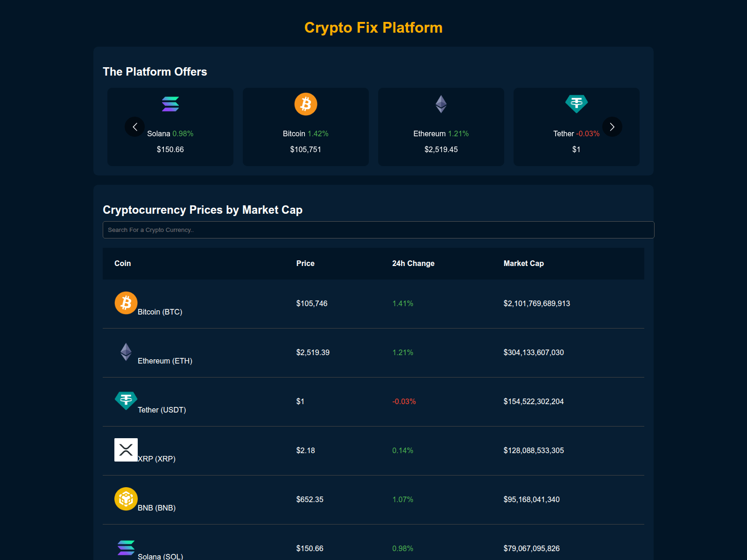Open the Solana (SOL) coin name
The height and width of the screenshot is (560, 747).
(161, 557)
